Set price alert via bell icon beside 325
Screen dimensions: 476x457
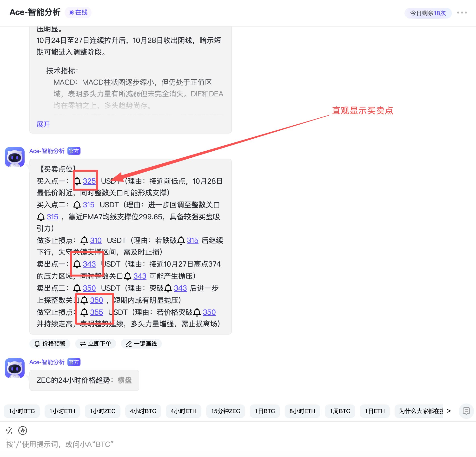click(78, 181)
